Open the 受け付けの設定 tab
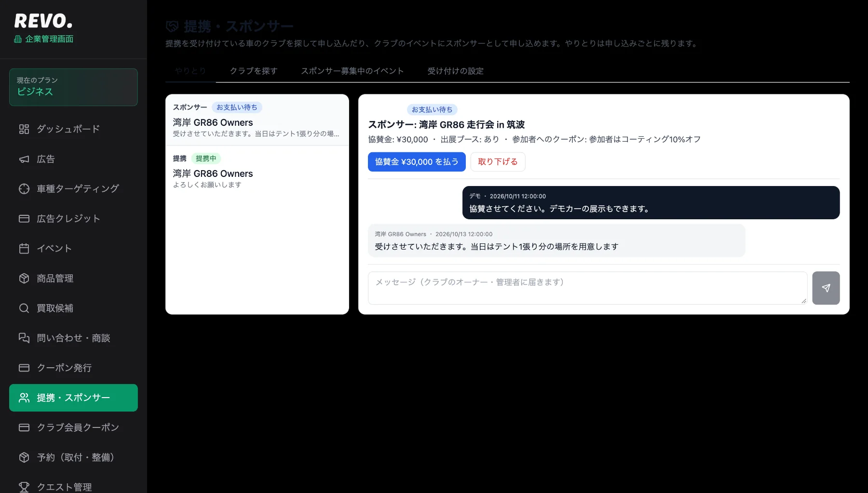 coord(456,71)
